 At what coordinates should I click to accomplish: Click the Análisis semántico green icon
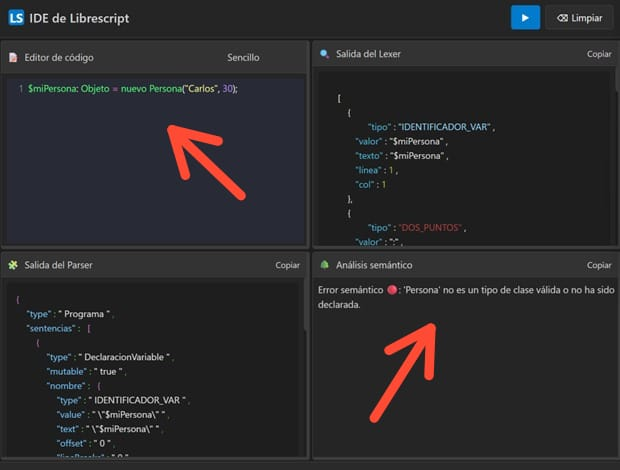[324, 265]
